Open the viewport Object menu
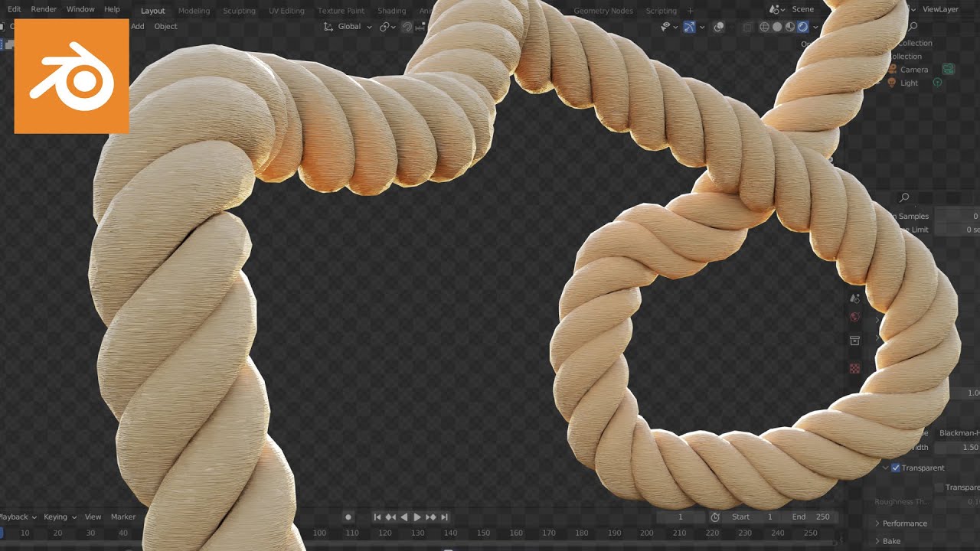The width and height of the screenshot is (980, 551). tap(165, 26)
